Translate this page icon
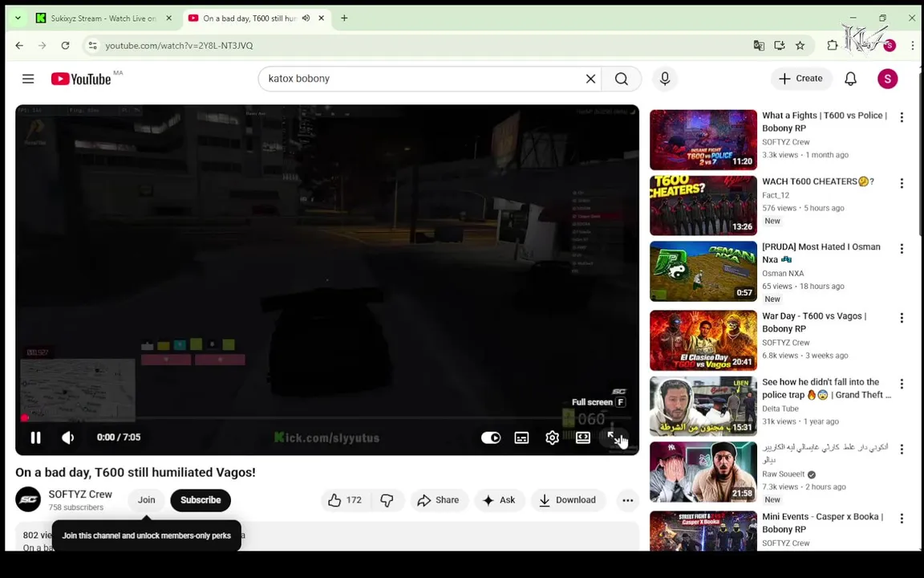Screen dimensions: 924x578 [x=759, y=46]
